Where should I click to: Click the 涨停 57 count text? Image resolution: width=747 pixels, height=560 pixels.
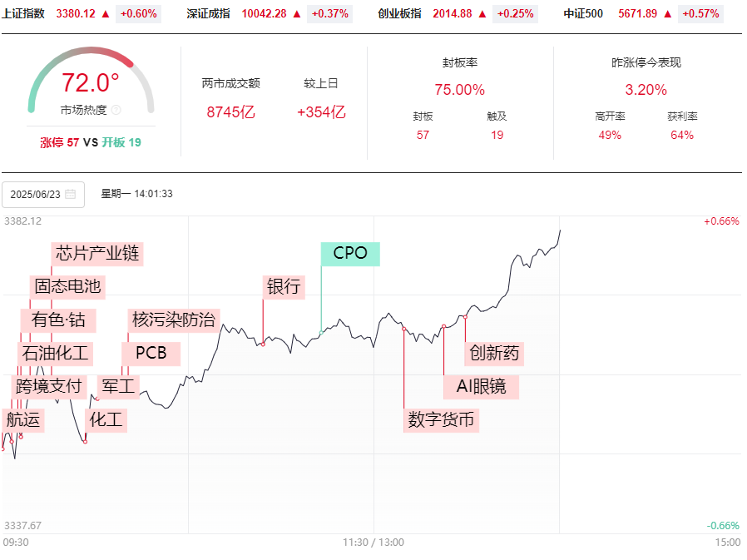[x=60, y=142]
